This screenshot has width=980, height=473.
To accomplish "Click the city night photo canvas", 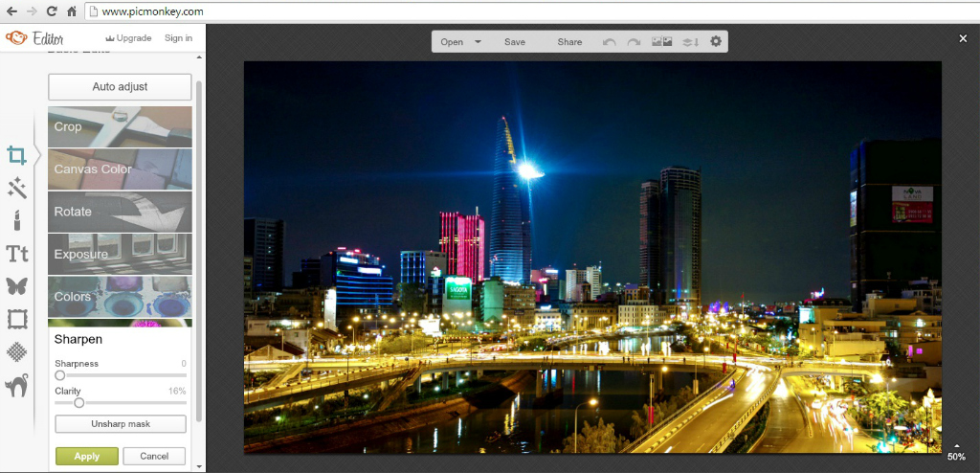I will tap(592, 258).
